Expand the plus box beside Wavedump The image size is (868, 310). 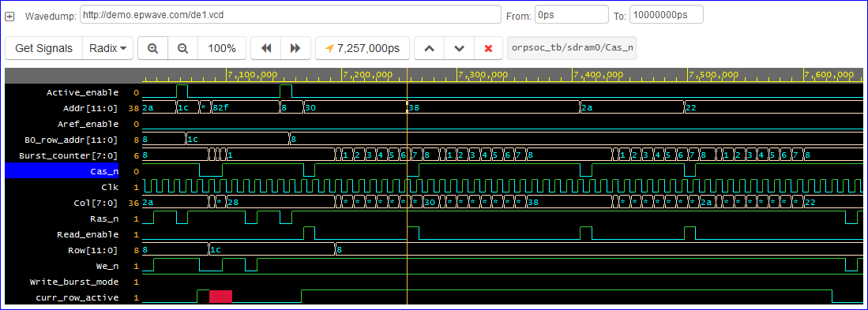click(x=9, y=16)
